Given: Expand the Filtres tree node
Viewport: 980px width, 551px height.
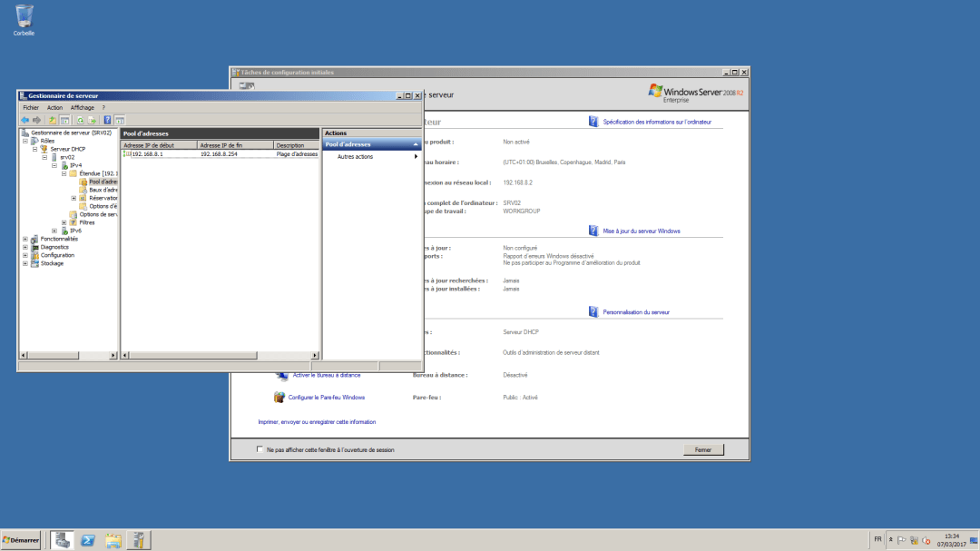Looking at the screenshot, I should (64, 222).
